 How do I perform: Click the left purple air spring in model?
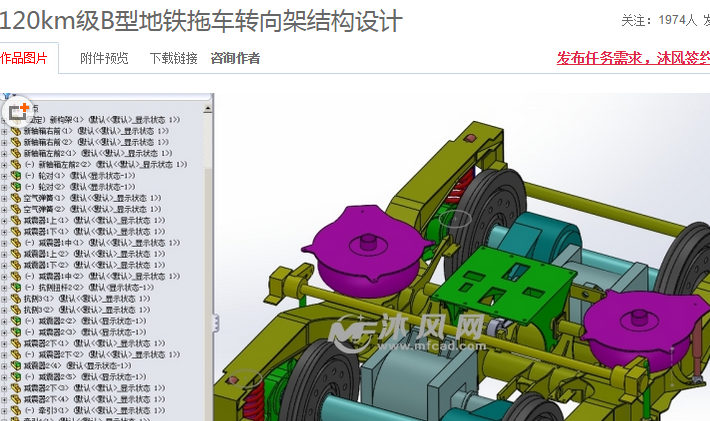(367, 251)
